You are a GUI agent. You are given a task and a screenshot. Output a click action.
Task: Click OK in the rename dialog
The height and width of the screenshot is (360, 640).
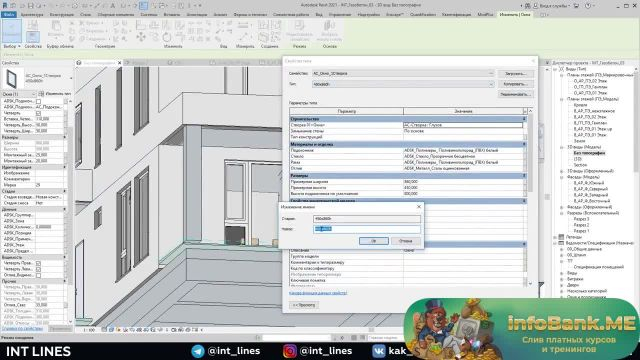[x=373, y=241]
